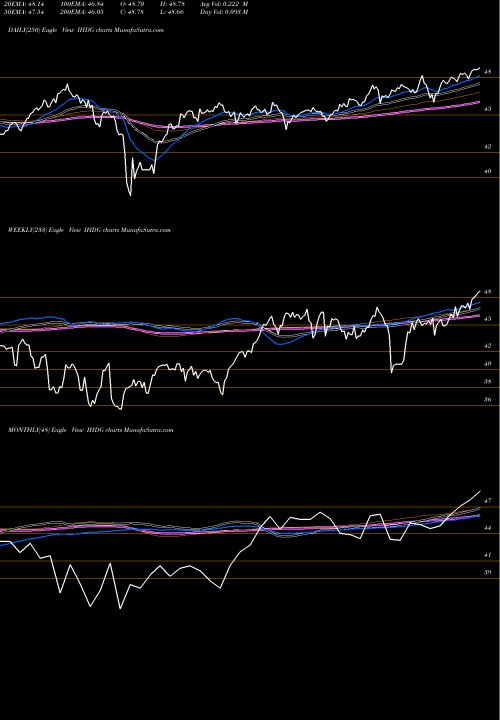Viewport: 500px width, 720px height.
Task: Click the 41 axis label on monthly chart
Action: pyautogui.click(x=488, y=555)
